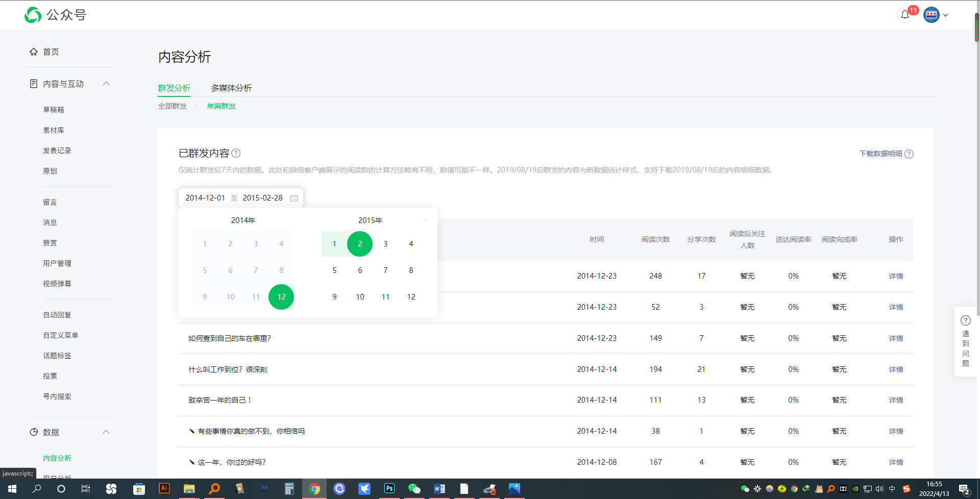This screenshot has height=499, width=980.
Task: Open 号内搜索 in sidebar
Action: 57,396
